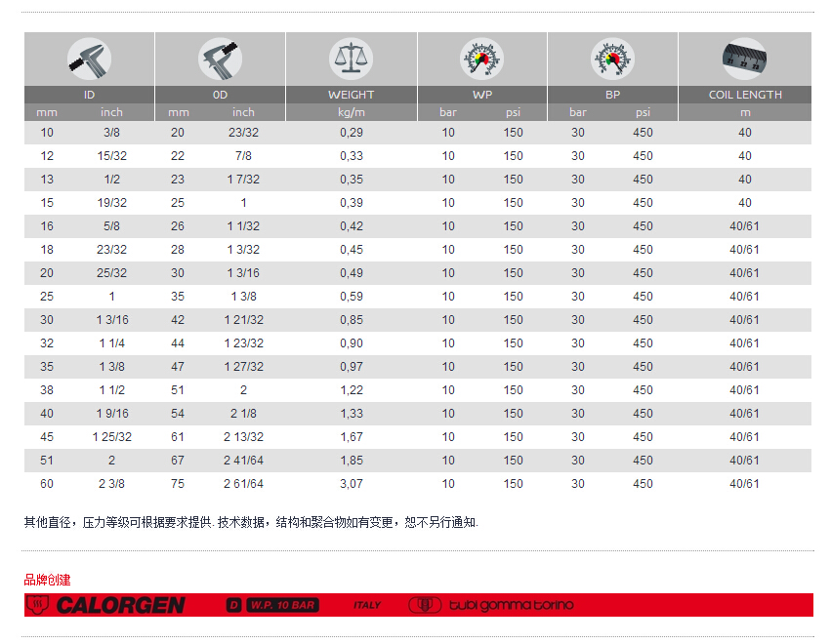The image size is (831, 644).
Task: Click the BP column header
Action: click(x=612, y=95)
